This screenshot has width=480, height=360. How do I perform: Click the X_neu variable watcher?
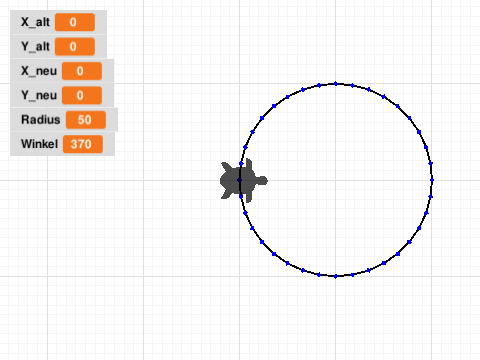pyautogui.click(x=62, y=71)
